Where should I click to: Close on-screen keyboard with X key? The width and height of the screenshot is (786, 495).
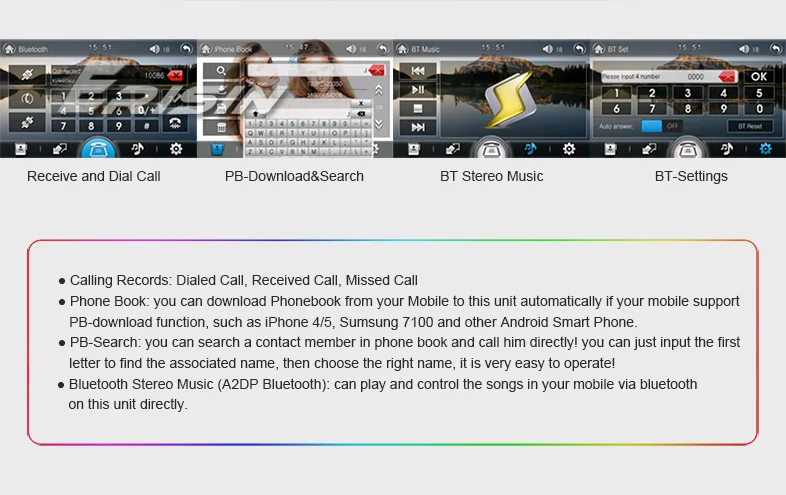click(360, 103)
